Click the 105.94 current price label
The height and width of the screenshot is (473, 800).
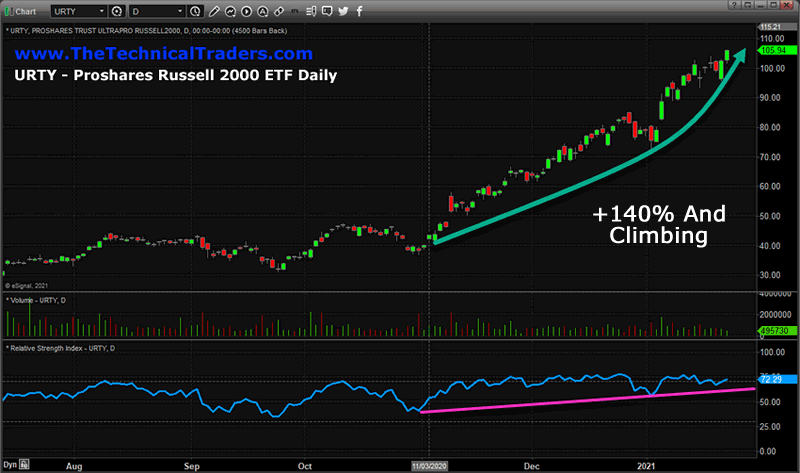tap(776, 50)
